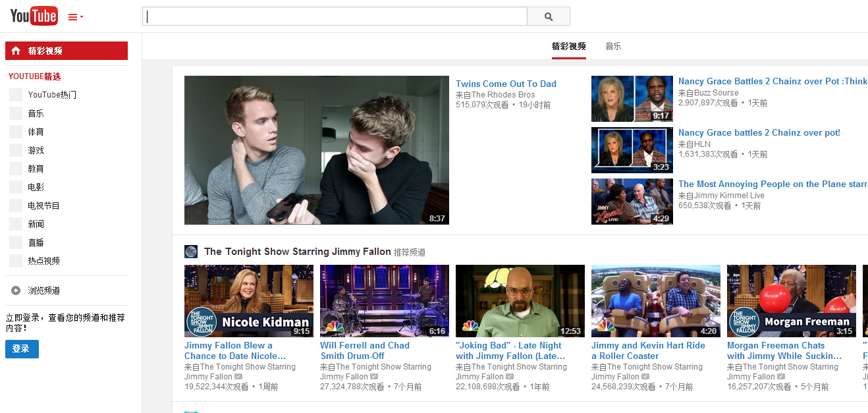Click the icon beside YouTube热门

(x=16, y=95)
